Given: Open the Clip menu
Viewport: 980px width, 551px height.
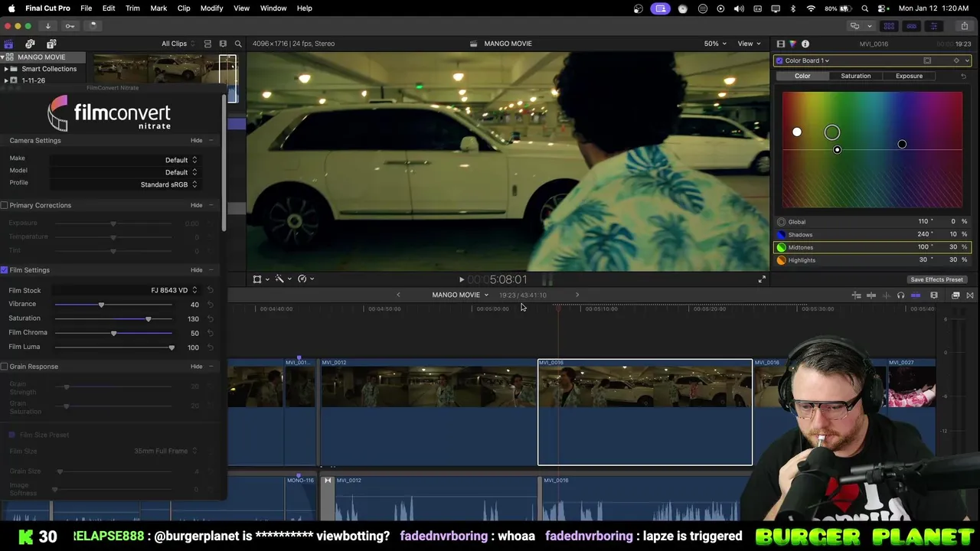Looking at the screenshot, I should click(x=184, y=8).
